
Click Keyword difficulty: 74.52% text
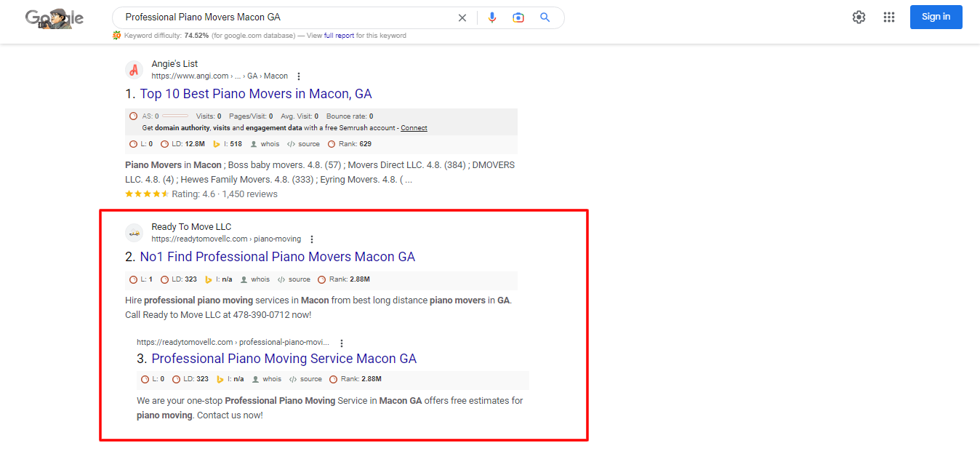[166, 36]
